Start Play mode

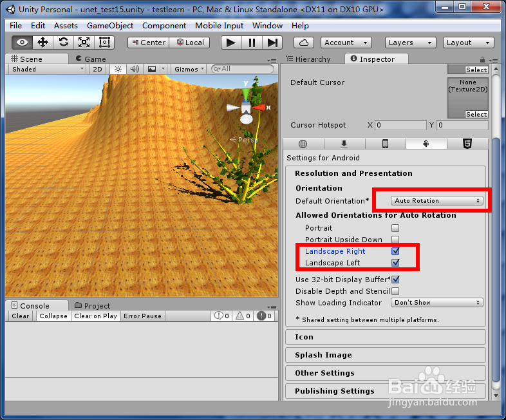click(231, 43)
